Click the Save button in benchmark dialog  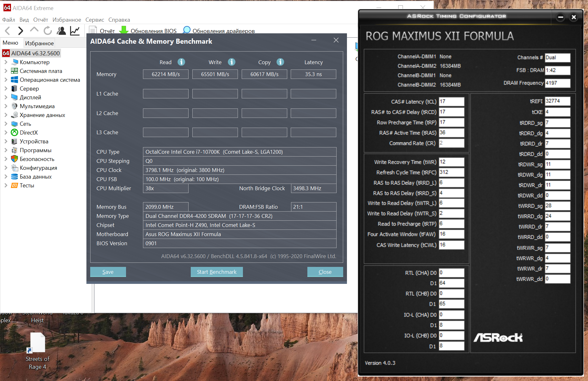point(108,272)
